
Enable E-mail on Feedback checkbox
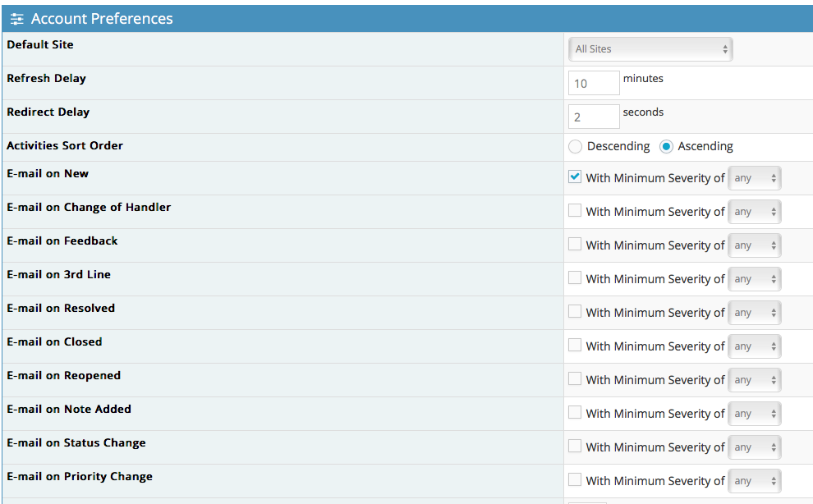575,245
